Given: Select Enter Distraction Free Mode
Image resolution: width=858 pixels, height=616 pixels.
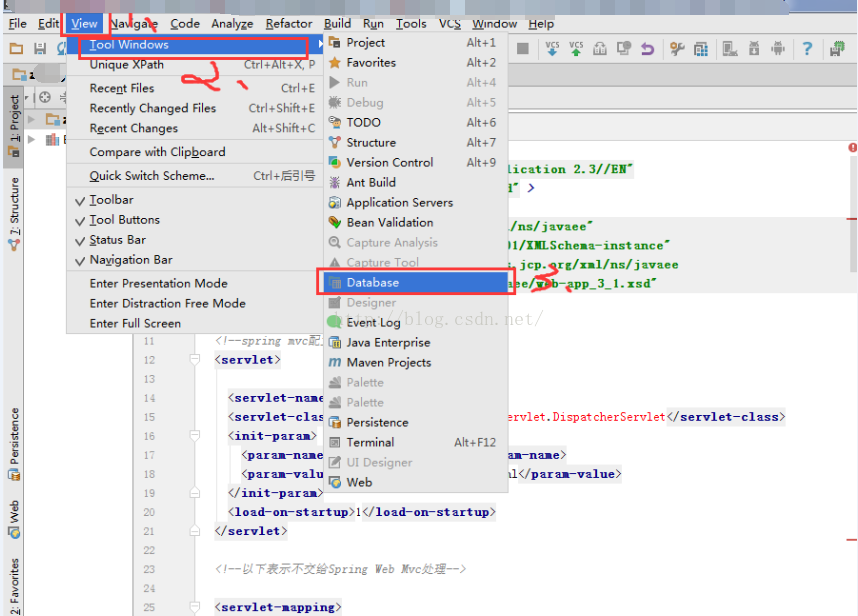Looking at the screenshot, I should click(x=194, y=303).
